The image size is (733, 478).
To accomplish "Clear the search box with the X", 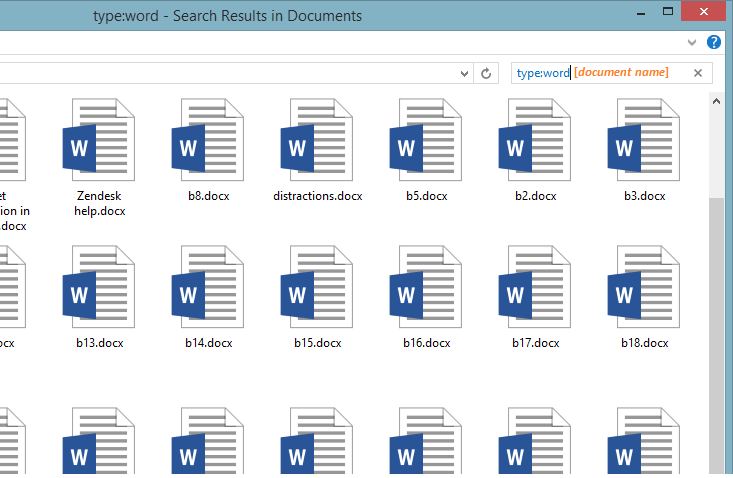I will (x=698, y=73).
